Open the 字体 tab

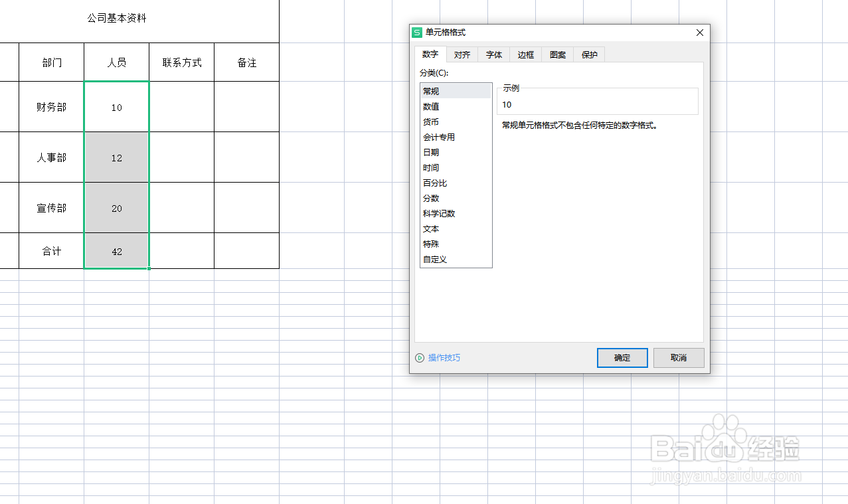(x=494, y=55)
